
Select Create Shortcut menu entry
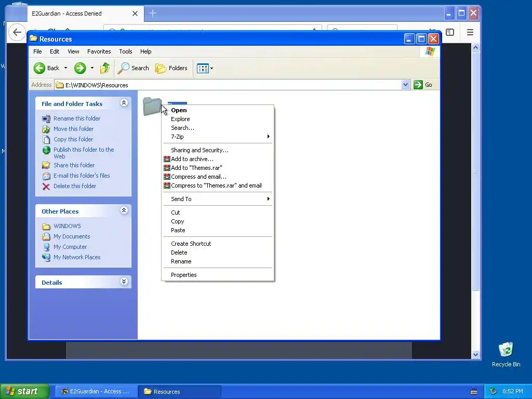pos(218,244)
